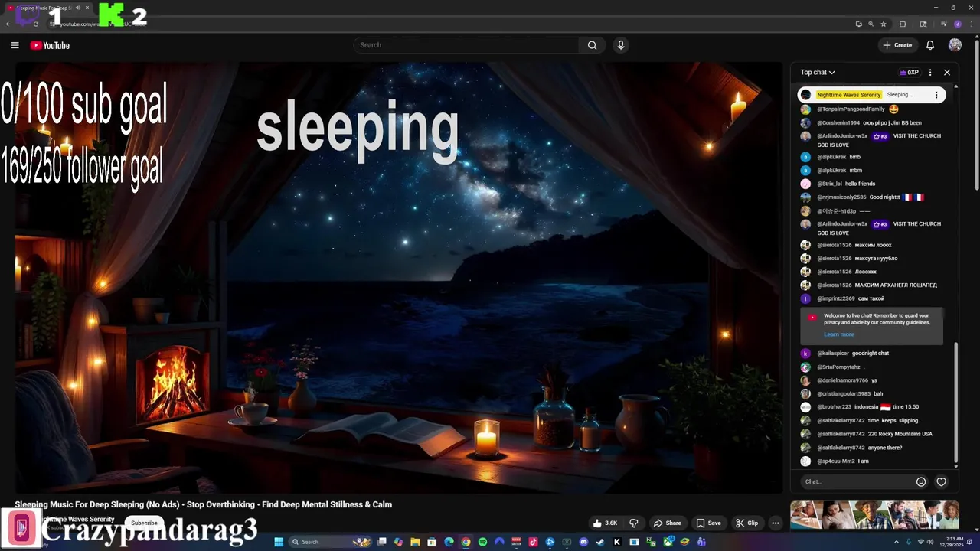Click Learn more in chat welcome notice
Viewport: 980px width, 551px height.
click(x=838, y=334)
